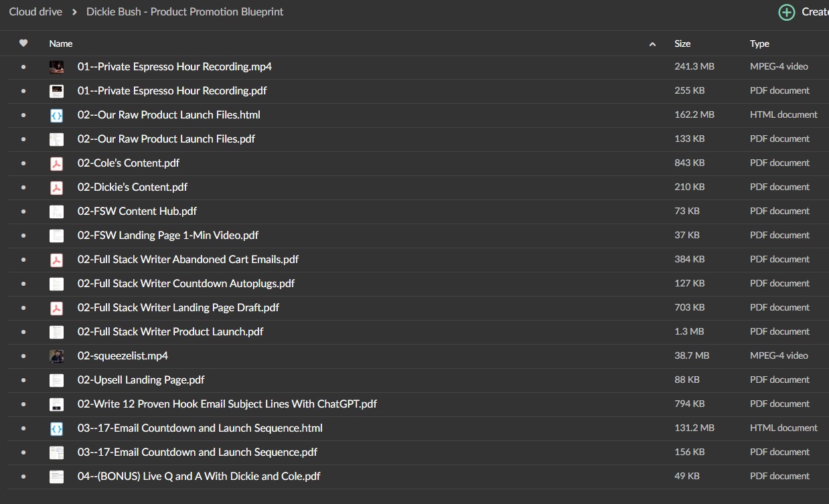
Task: Click the green plus Create icon
Action: (x=786, y=12)
